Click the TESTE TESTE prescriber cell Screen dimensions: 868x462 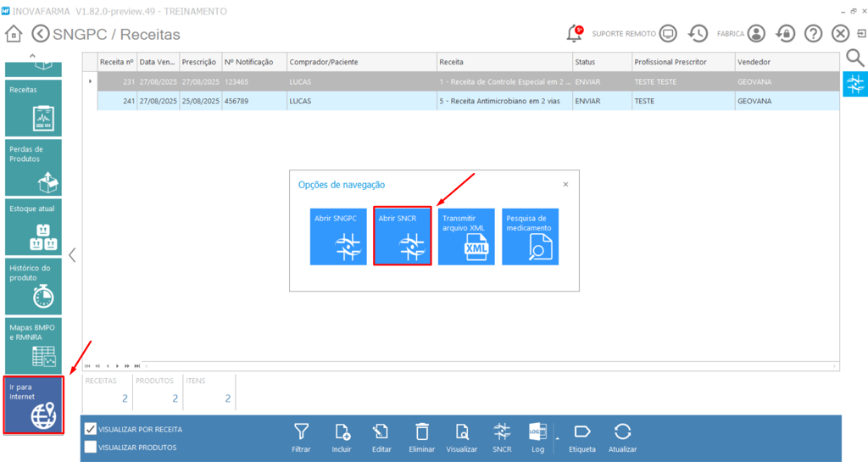(x=684, y=81)
